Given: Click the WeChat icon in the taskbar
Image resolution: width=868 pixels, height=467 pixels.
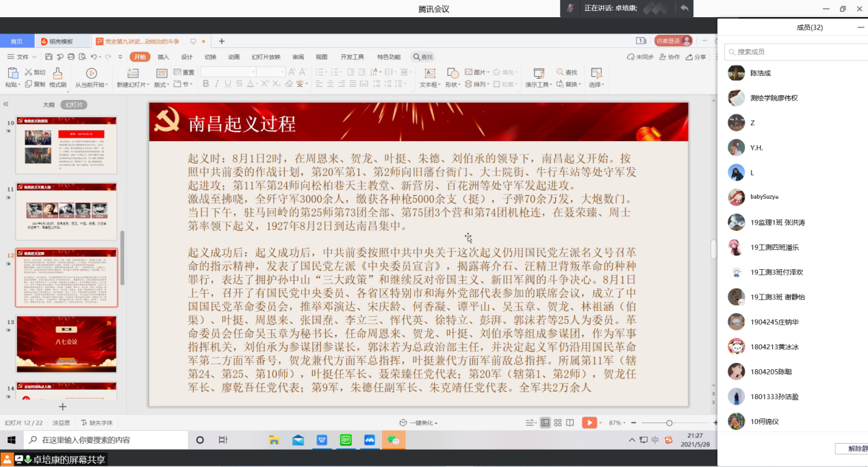Looking at the screenshot, I should [x=393, y=440].
